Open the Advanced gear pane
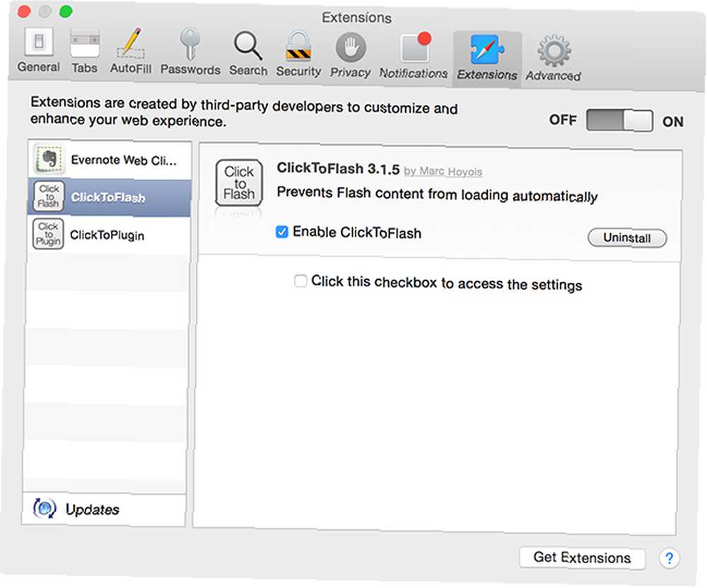707x588 pixels. pyautogui.click(x=554, y=58)
